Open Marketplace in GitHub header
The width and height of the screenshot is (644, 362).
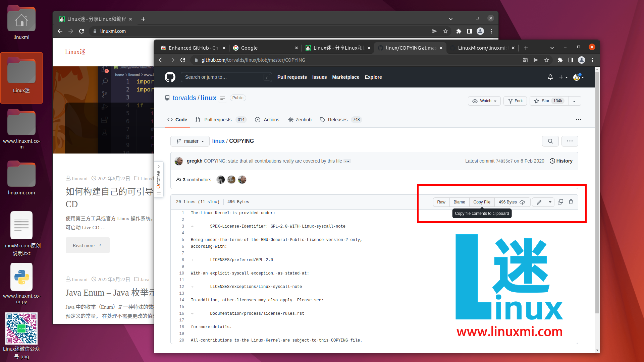tap(345, 77)
